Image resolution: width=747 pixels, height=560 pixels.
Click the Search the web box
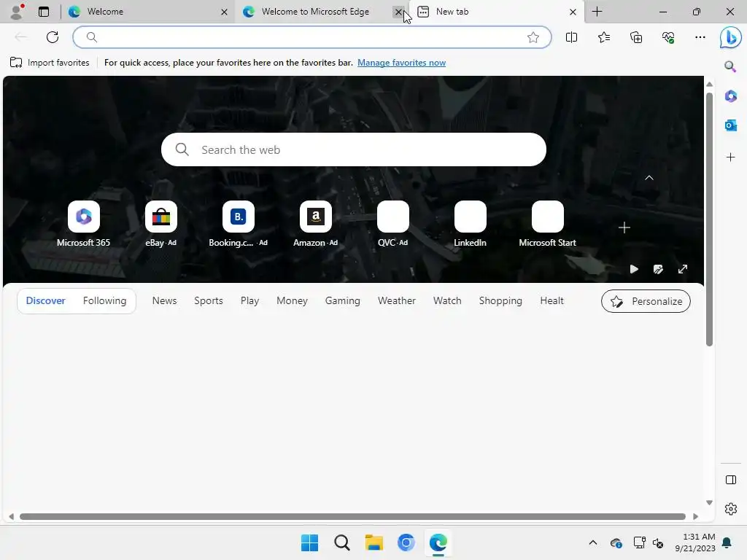[354, 149]
